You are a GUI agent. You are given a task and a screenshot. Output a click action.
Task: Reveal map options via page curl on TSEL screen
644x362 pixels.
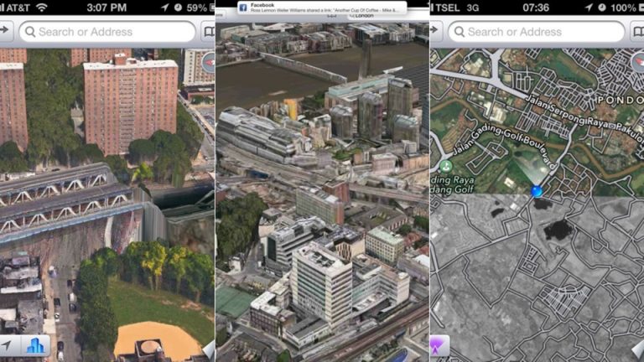638,350
